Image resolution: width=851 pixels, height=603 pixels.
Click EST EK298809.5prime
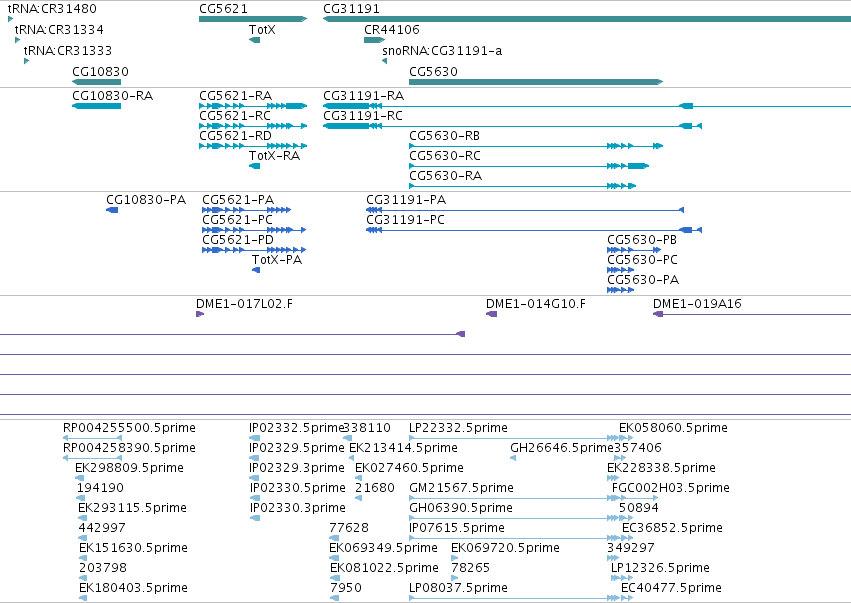click(x=79, y=478)
